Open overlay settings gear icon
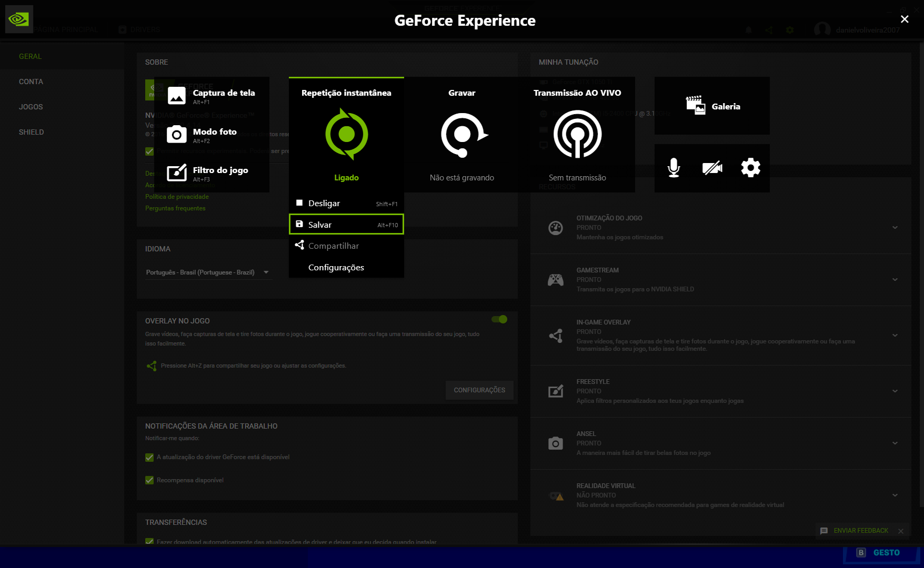The image size is (924, 568). (750, 168)
